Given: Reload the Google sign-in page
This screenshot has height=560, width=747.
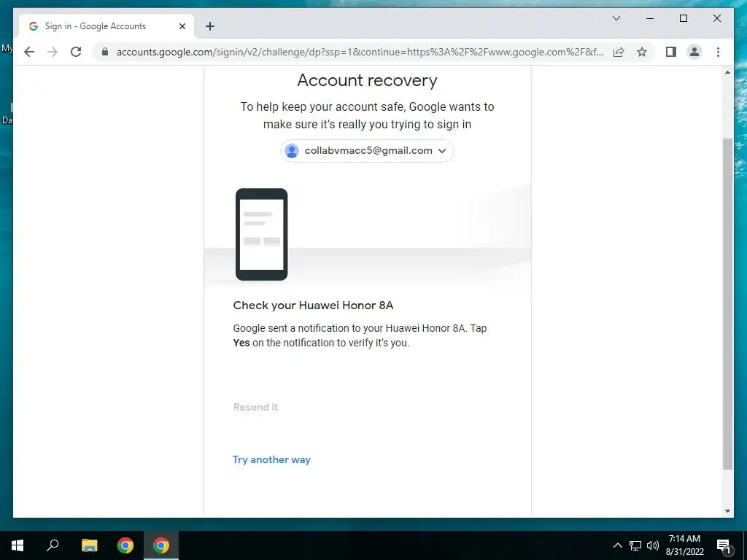Looking at the screenshot, I should pos(76,52).
